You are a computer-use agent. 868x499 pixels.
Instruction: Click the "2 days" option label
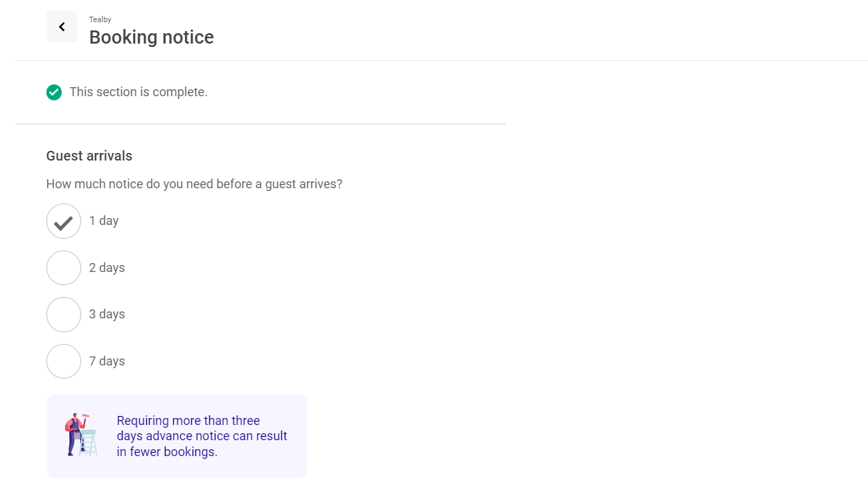pos(107,268)
